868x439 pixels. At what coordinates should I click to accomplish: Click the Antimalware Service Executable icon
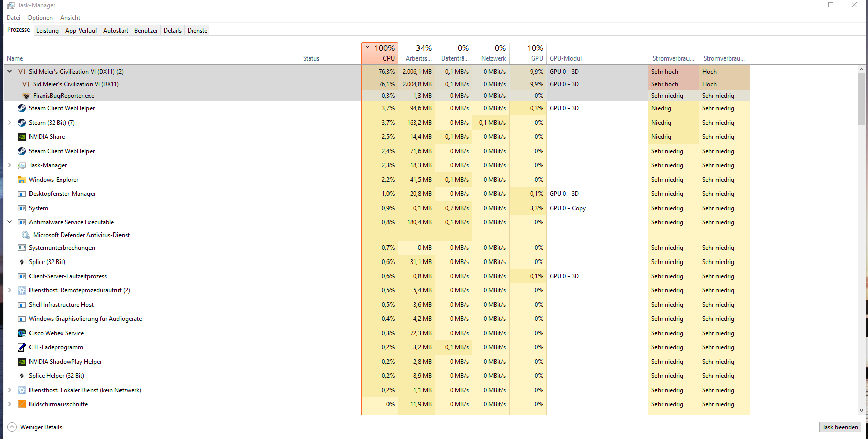(22, 222)
